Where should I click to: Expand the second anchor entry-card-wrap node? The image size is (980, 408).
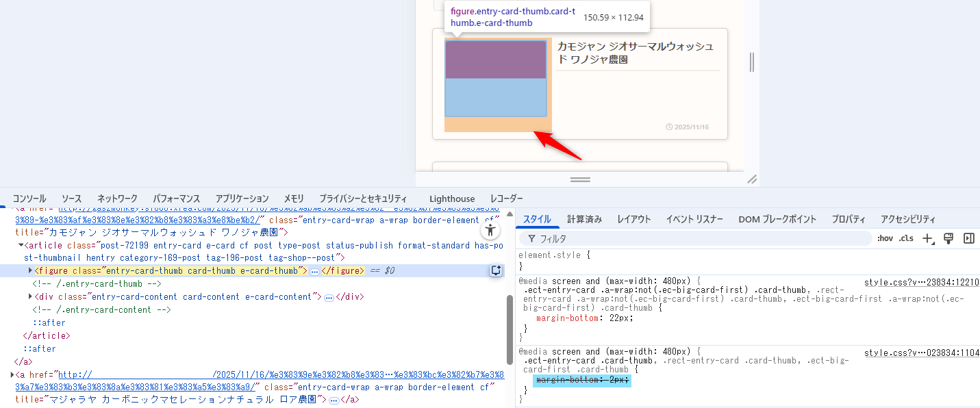tap(12, 374)
